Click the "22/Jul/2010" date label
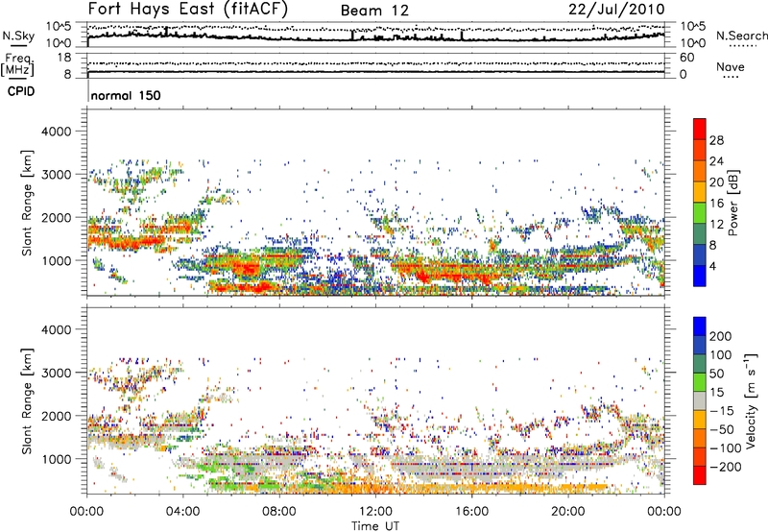Image resolution: width=768 pixels, height=532 pixels. pyautogui.click(x=616, y=10)
